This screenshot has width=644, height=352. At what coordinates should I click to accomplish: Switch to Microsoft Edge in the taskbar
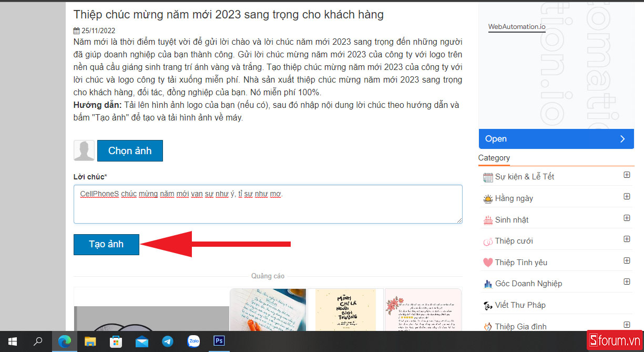pyautogui.click(x=64, y=341)
